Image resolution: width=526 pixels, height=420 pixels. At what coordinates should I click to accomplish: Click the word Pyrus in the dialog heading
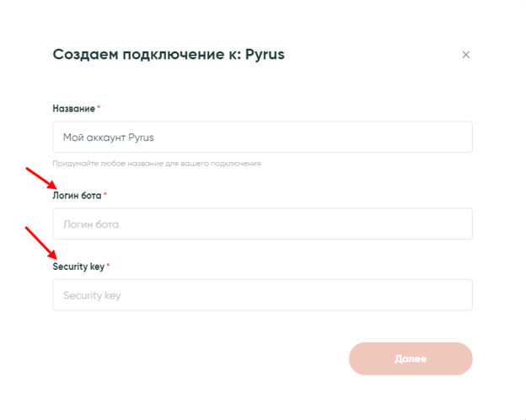point(265,55)
